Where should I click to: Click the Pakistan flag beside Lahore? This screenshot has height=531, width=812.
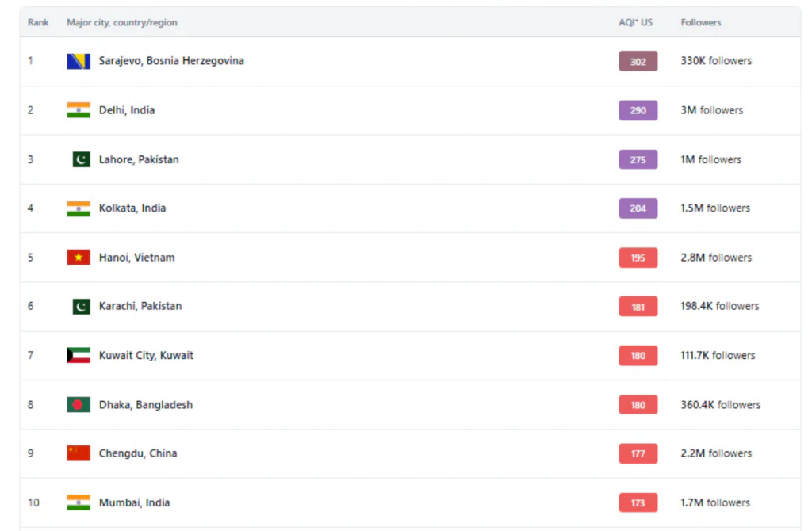(x=81, y=159)
